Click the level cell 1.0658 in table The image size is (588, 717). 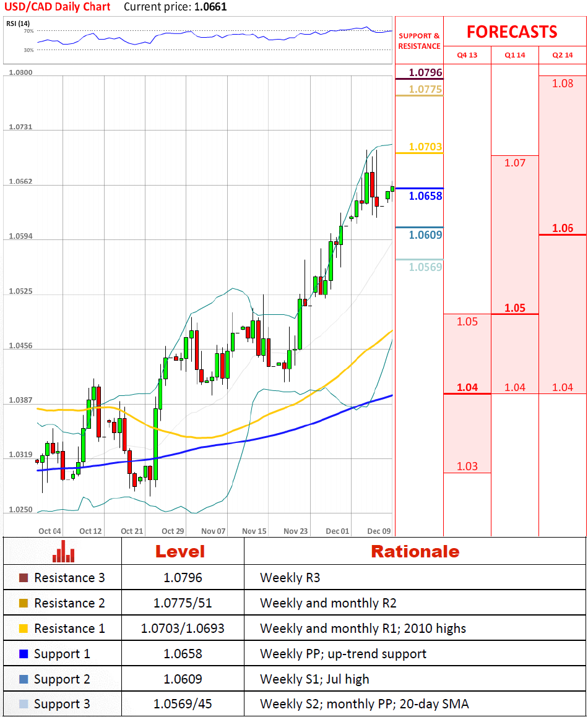(183, 654)
